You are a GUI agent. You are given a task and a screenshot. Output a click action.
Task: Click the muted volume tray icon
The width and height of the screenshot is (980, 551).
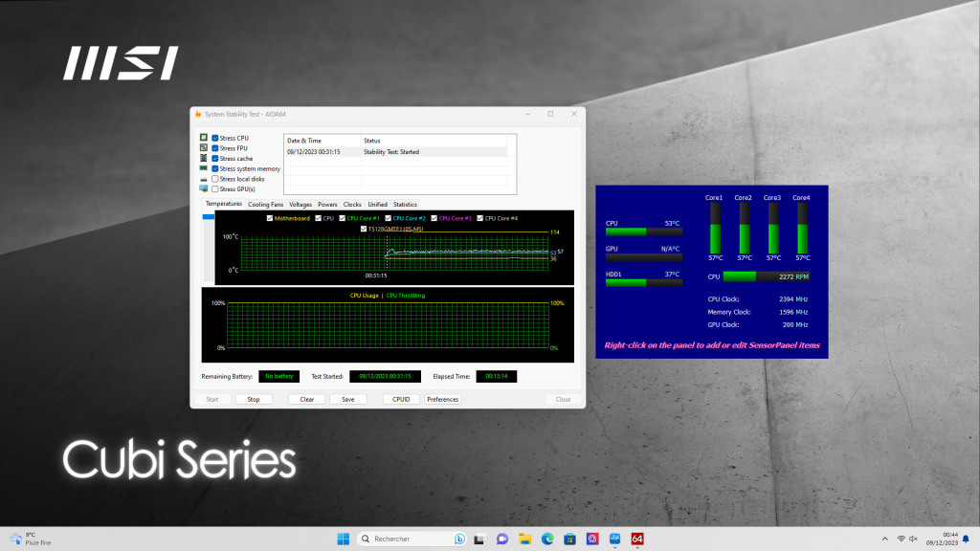coord(913,539)
